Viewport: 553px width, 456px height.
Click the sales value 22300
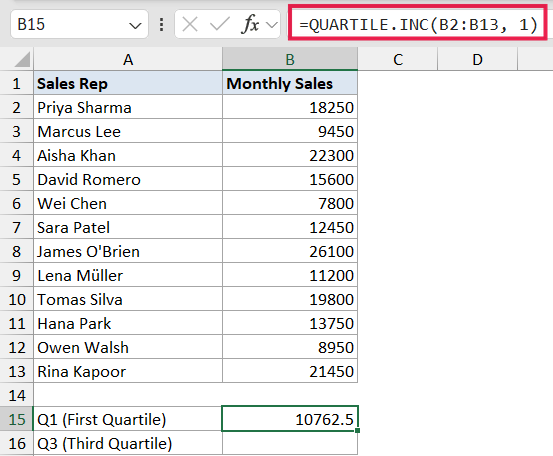point(290,156)
